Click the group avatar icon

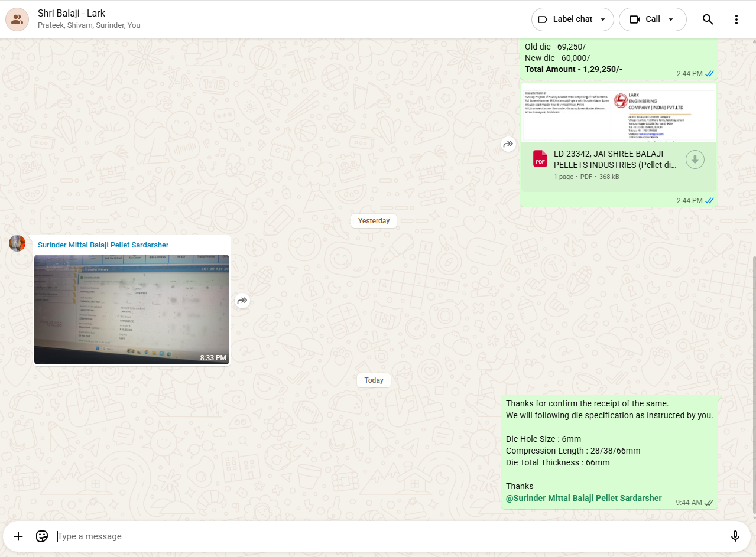pos(17,19)
